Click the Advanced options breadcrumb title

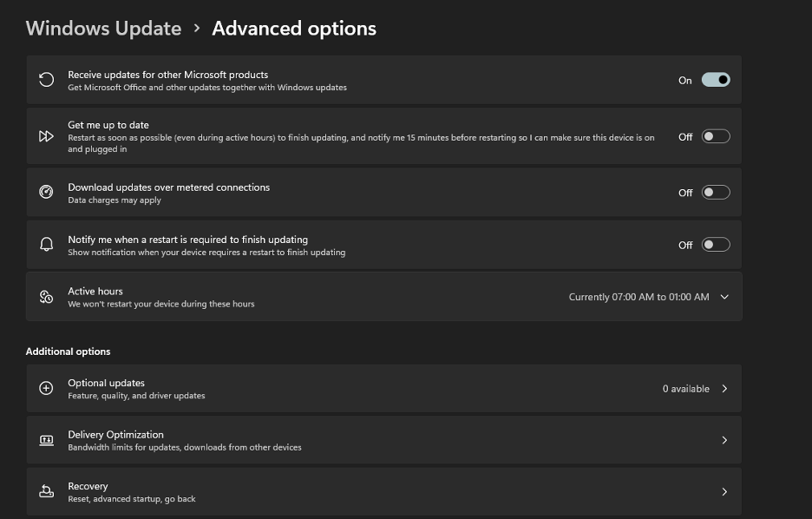(294, 29)
